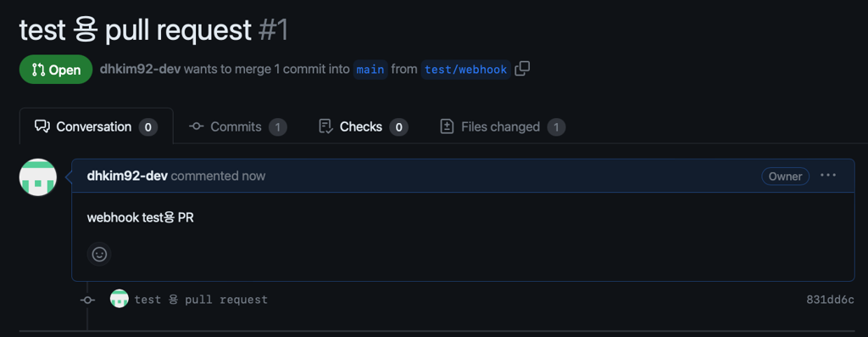Open the test/webhook head branch link
Viewport: 868px width, 337px height.
point(465,70)
